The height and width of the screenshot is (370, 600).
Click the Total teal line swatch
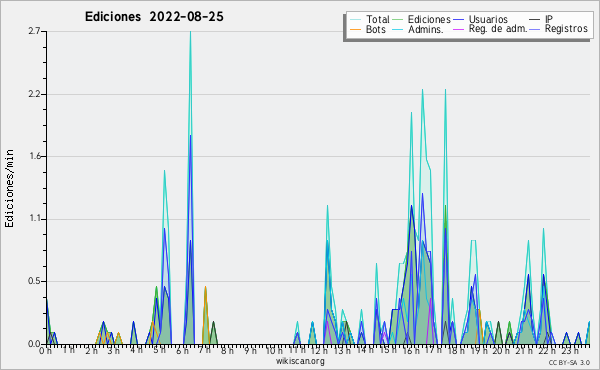tap(355, 20)
